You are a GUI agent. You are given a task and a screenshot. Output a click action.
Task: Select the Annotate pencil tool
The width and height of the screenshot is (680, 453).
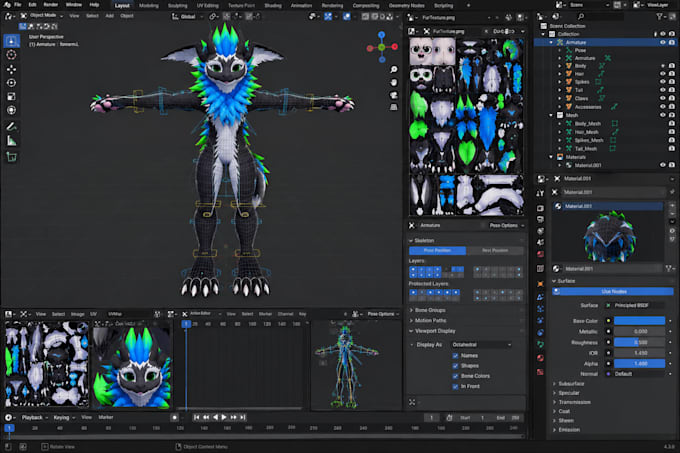click(x=12, y=126)
